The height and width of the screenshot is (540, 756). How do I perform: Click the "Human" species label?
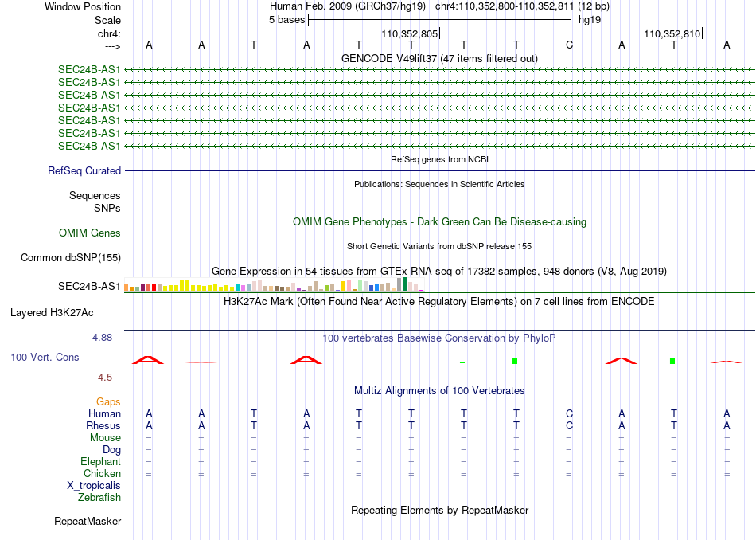point(104,413)
